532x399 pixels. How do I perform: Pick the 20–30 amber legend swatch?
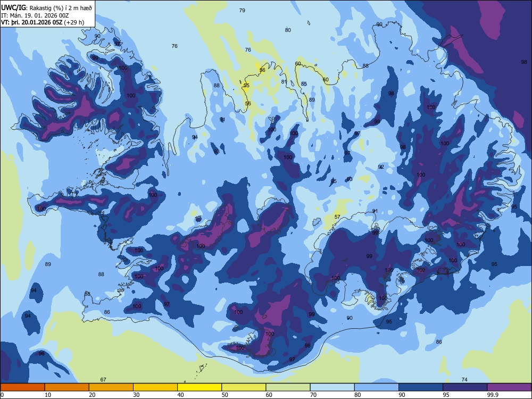pos(111,387)
